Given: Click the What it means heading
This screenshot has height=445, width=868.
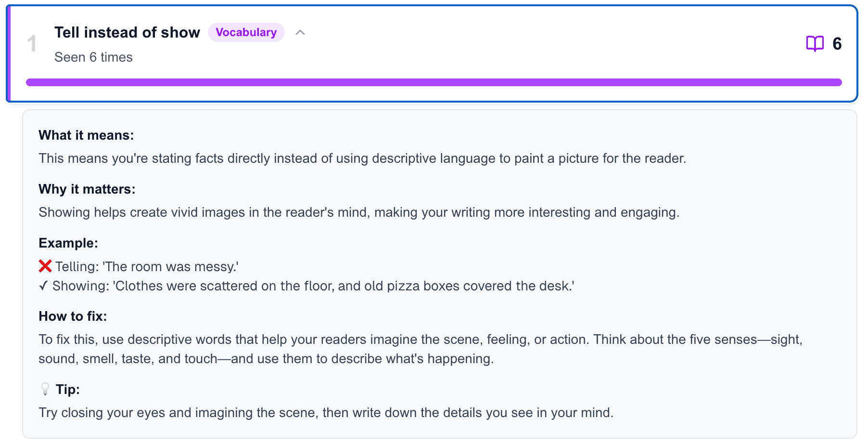Looking at the screenshot, I should pyautogui.click(x=86, y=135).
